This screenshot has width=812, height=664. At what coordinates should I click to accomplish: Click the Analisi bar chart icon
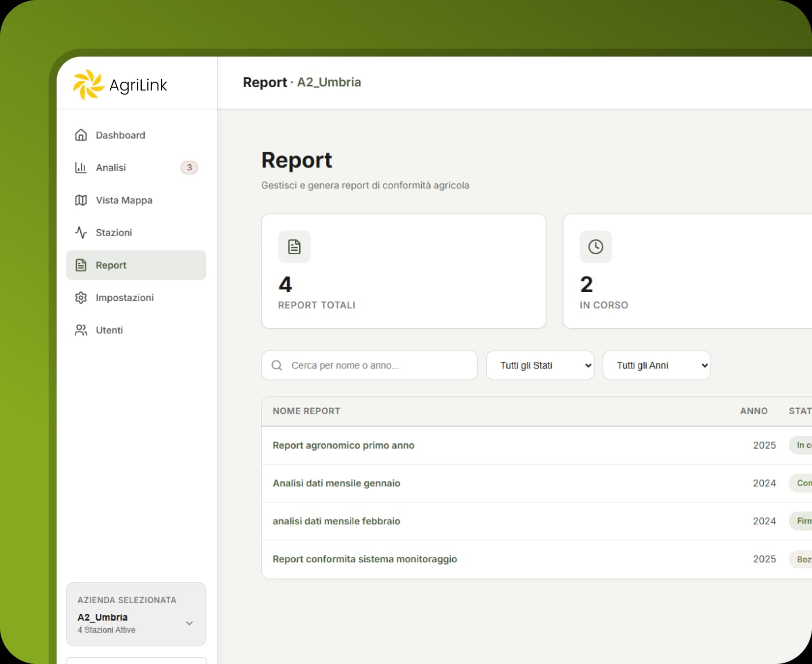click(x=81, y=168)
